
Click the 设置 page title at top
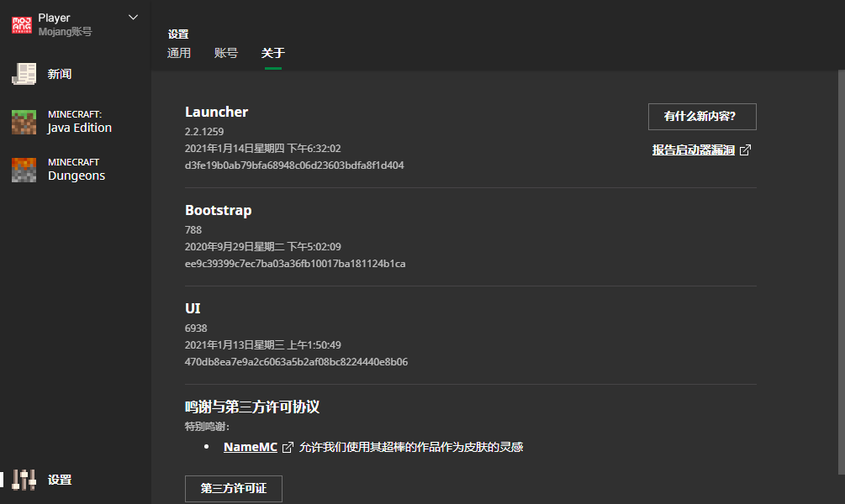pyautogui.click(x=178, y=34)
